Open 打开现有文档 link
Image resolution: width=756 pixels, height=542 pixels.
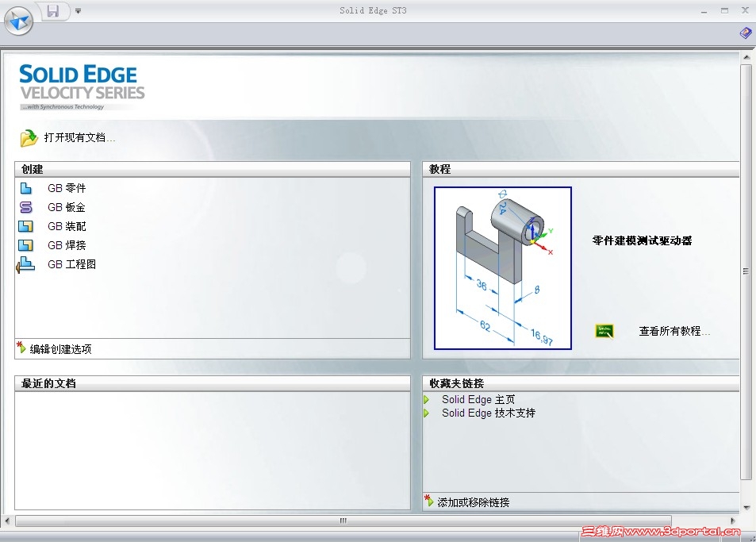(x=79, y=138)
